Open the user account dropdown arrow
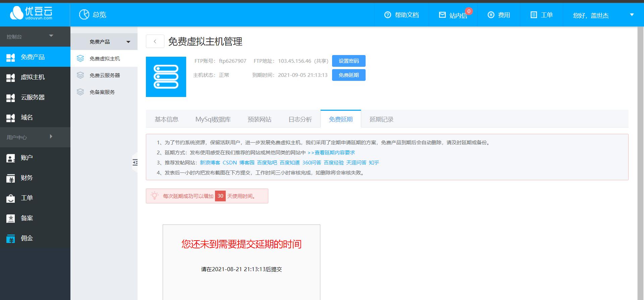The height and width of the screenshot is (300, 644). click(632, 15)
